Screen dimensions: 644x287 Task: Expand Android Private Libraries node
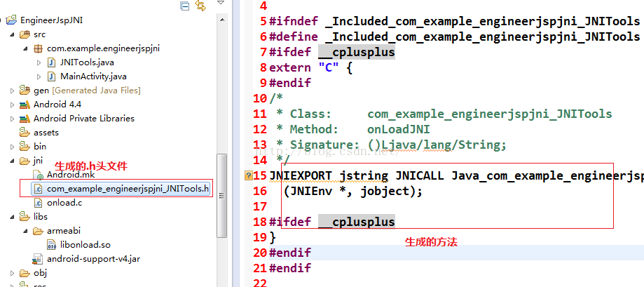coord(12,119)
